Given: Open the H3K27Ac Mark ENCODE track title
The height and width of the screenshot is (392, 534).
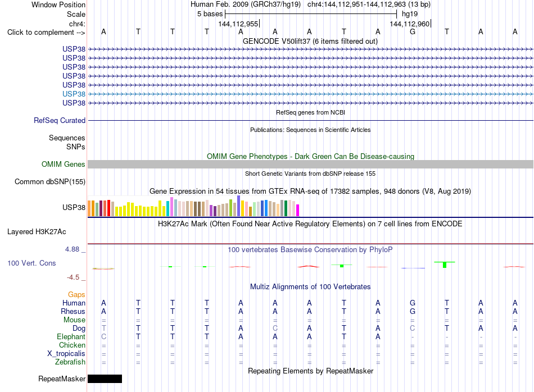Looking at the screenshot, I should tap(310, 224).
